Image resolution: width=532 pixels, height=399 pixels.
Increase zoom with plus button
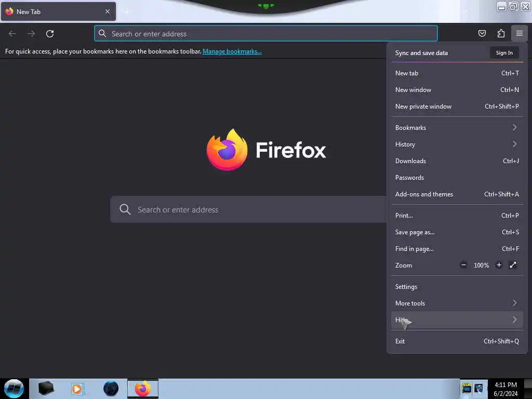pos(499,265)
